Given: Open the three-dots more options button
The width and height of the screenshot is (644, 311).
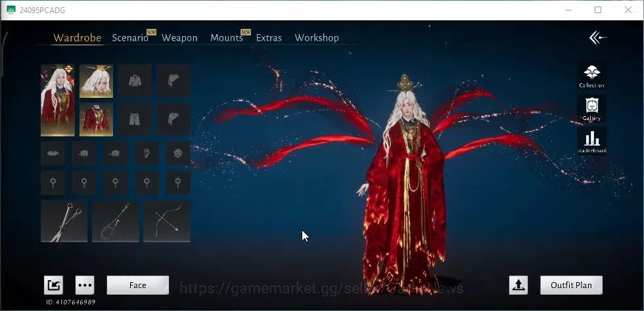Looking at the screenshot, I should [85, 285].
